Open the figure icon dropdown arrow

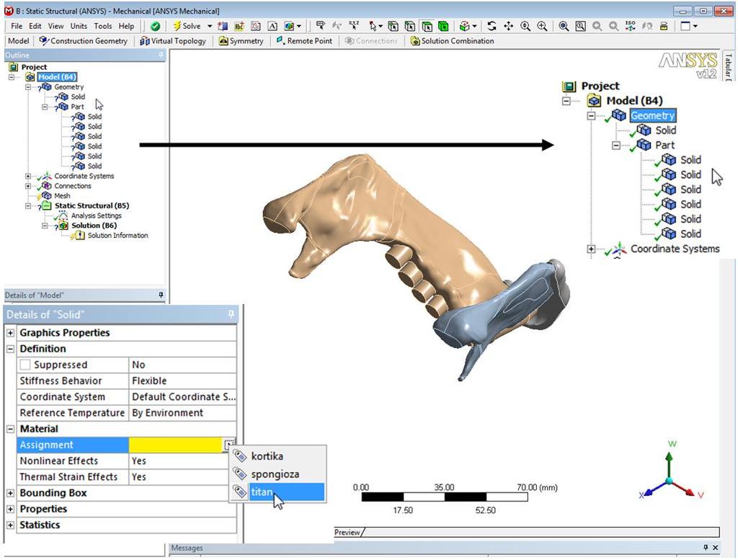299,27
